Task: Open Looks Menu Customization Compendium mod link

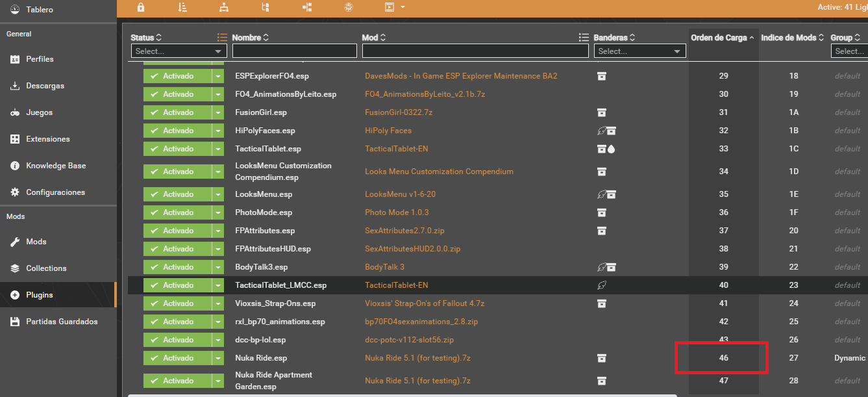Action: [x=439, y=172]
